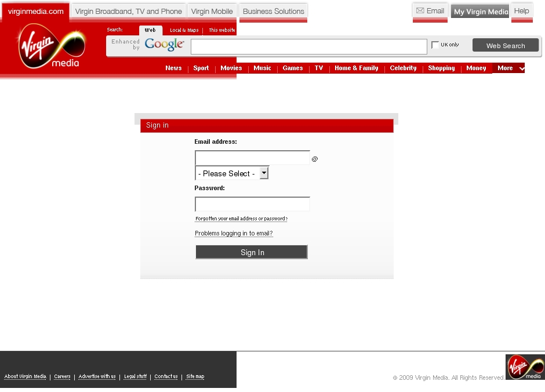Open the Celebrity navigation menu item

(403, 68)
